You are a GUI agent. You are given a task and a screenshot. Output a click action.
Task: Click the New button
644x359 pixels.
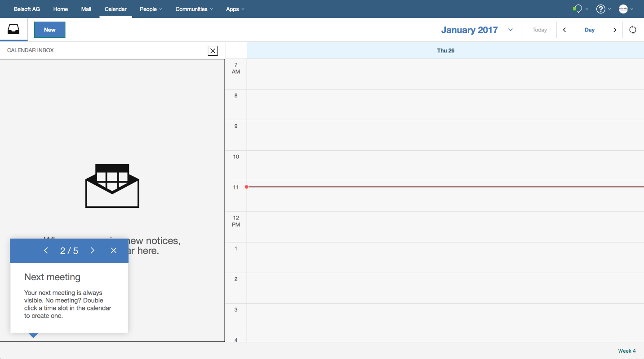[x=49, y=30]
